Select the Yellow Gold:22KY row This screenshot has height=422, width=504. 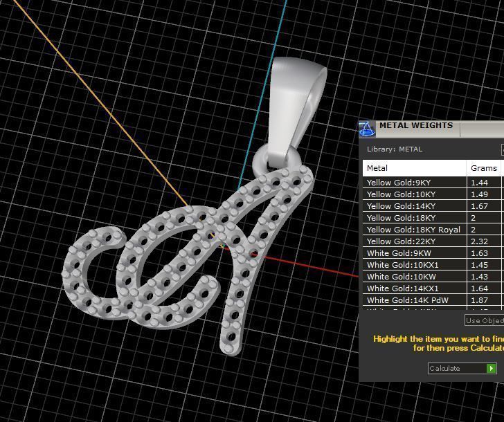click(432, 241)
